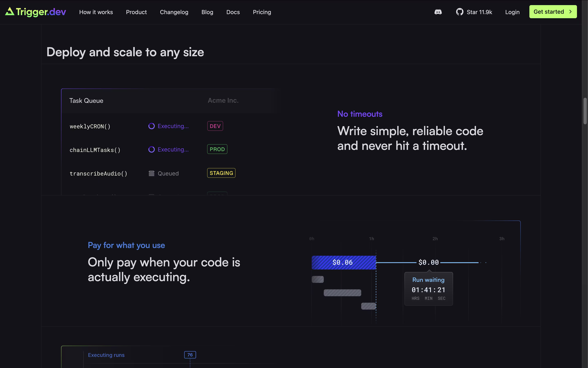Screen dimensions: 588x368
Task: Open How it works menu
Action: (x=96, y=12)
